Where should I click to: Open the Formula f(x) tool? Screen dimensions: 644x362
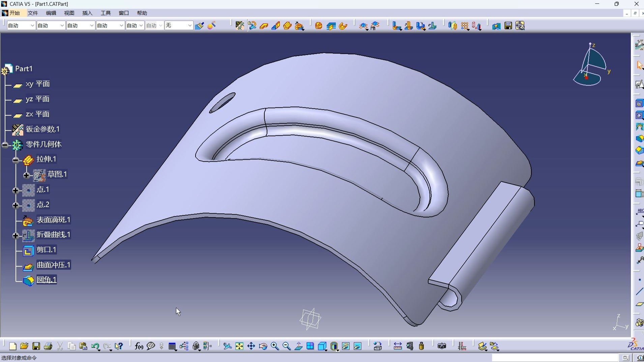click(139, 346)
